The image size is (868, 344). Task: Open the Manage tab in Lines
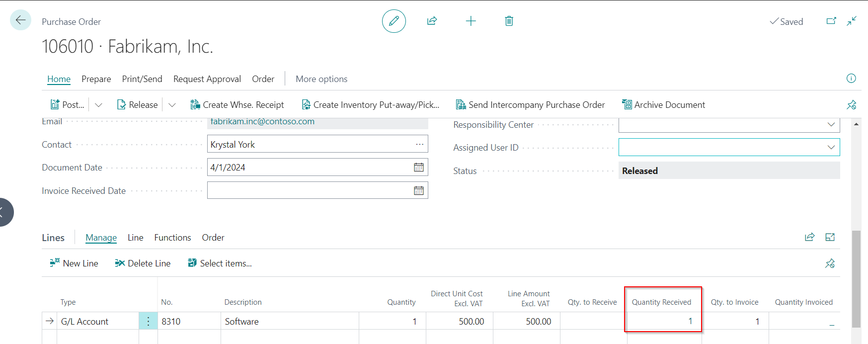(101, 238)
